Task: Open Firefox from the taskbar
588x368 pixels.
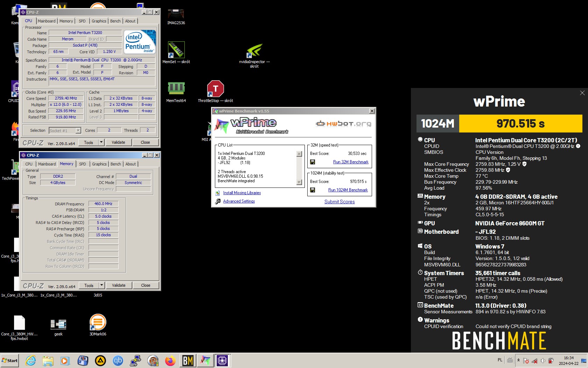Action: (x=170, y=360)
